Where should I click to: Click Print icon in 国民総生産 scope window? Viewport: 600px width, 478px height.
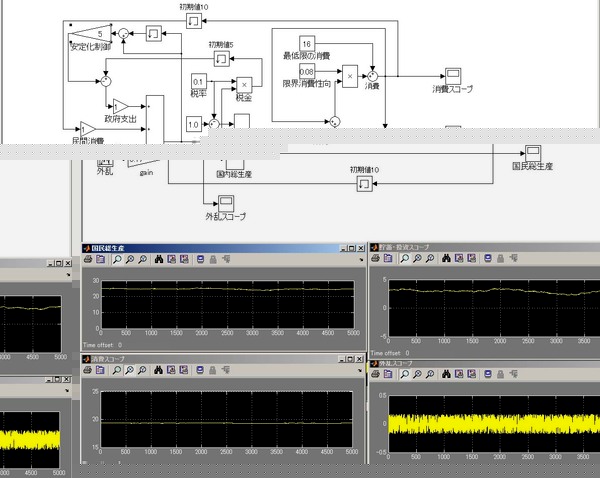coord(89,258)
